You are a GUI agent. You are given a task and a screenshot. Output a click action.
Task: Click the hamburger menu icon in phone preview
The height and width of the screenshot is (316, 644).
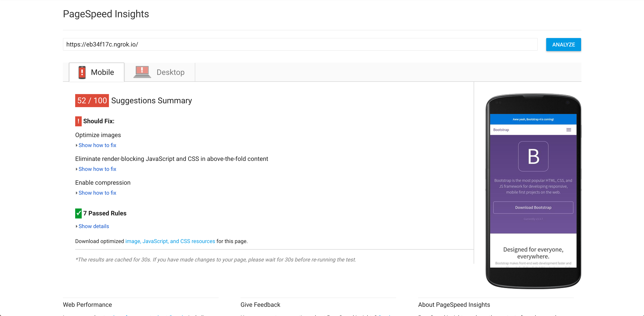[568, 130]
